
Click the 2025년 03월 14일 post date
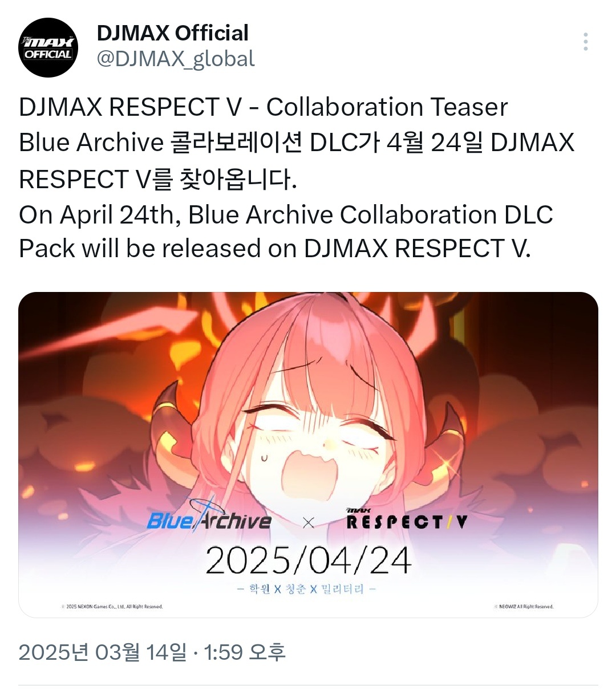[103, 652]
